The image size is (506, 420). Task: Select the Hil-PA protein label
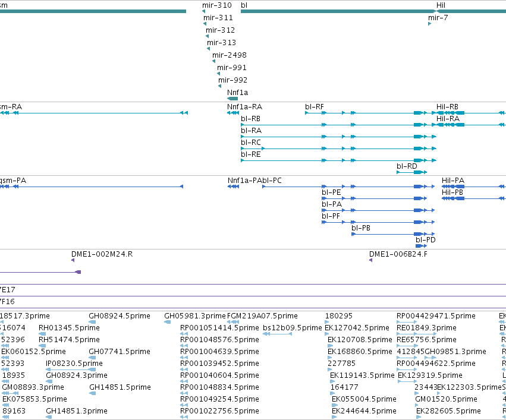(x=453, y=181)
